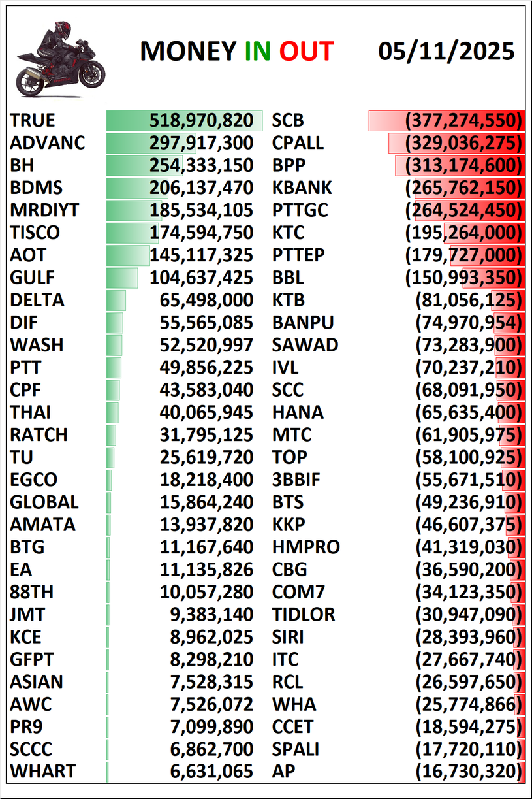Click the 05/11/2025 date header
532x799 pixels.
coord(446,52)
